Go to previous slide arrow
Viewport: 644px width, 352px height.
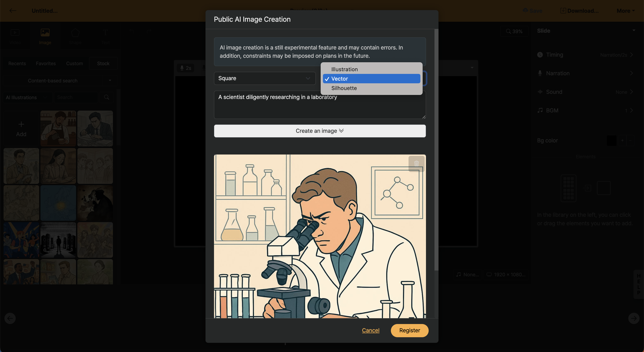[x=10, y=318]
